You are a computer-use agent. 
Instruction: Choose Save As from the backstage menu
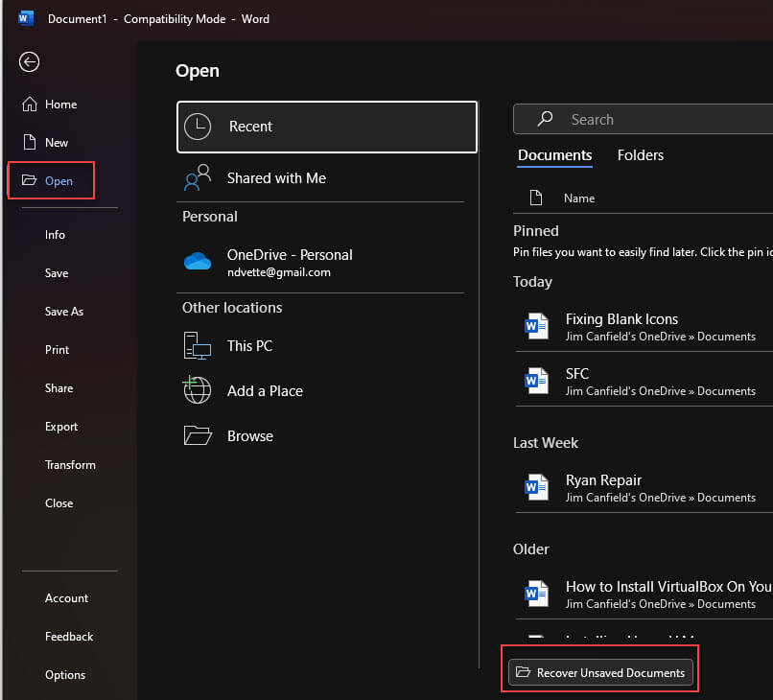[x=64, y=312]
